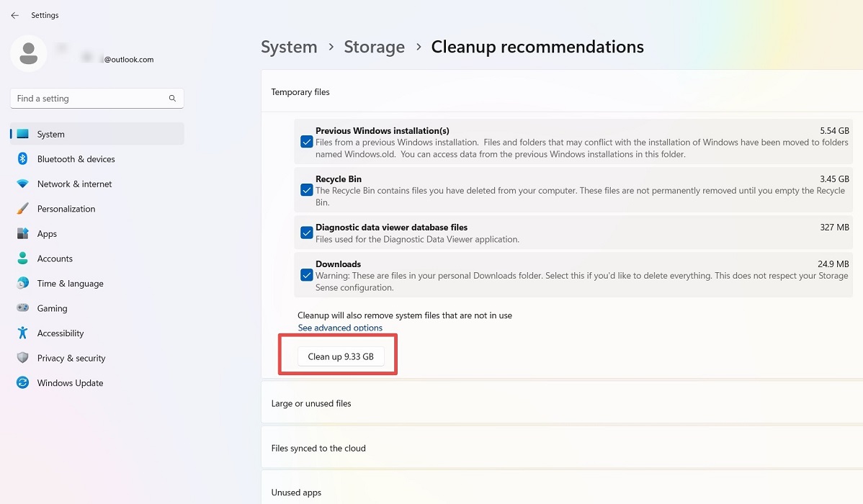This screenshot has width=863, height=504.
Task: Navigate to Storage via the breadcrumb
Action: pyautogui.click(x=374, y=46)
